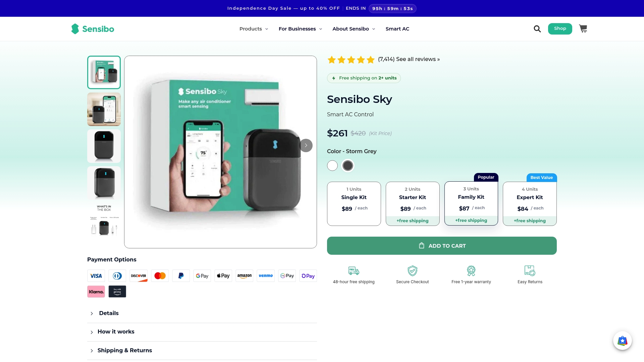This screenshot has width=644, height=362.
Task: Open the About Sensibo dropdown menu
Action: (354, 29)
